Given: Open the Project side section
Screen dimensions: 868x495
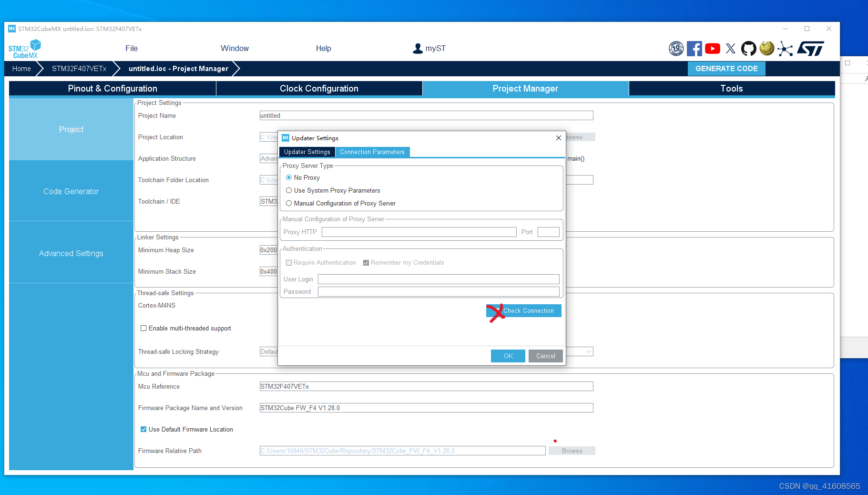Looking at the screenshot, I should click(x=71, y=129).
